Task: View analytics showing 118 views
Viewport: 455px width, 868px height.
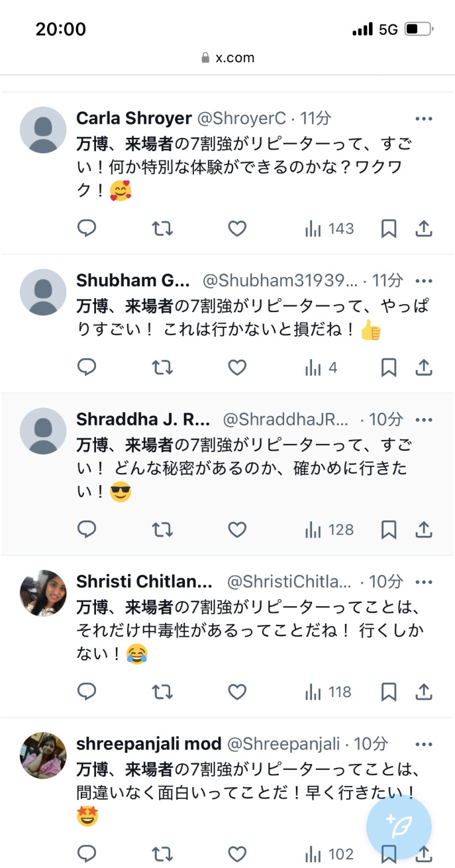Action: tap(329, 692)
